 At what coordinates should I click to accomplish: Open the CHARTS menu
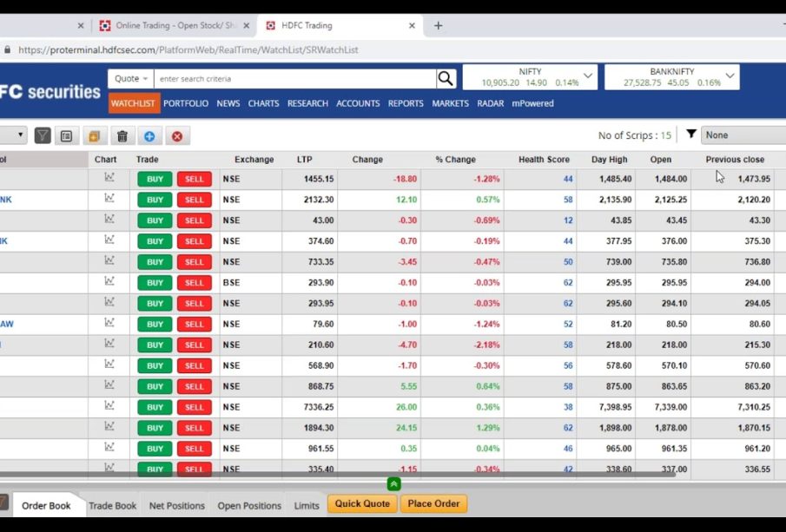(x=263, y=103)
